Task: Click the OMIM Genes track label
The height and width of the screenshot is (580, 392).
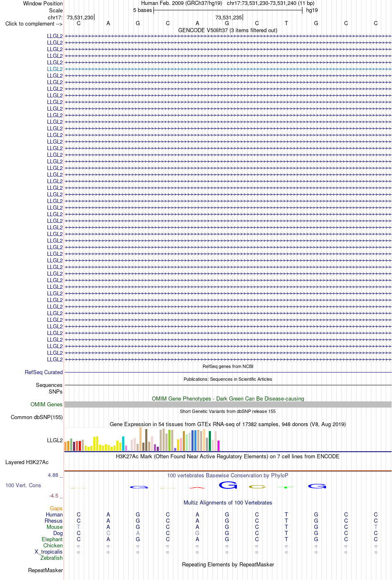Action: coord(47,404)
